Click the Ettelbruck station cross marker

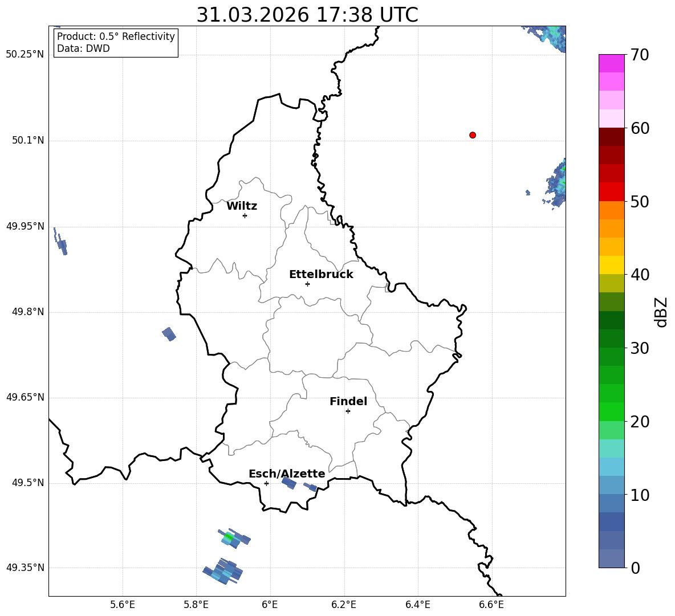[x=307, y=284]
